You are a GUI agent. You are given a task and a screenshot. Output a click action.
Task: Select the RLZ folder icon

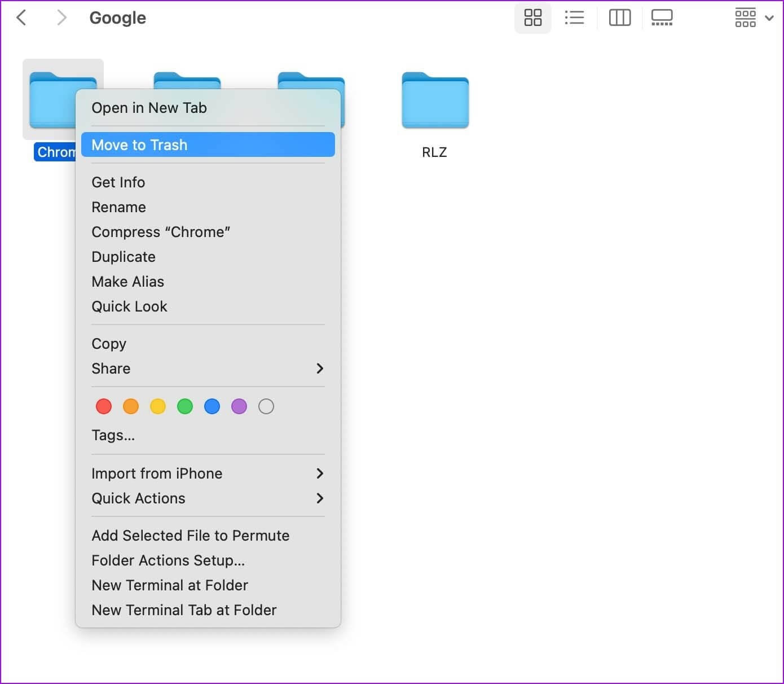coord(435,100)
